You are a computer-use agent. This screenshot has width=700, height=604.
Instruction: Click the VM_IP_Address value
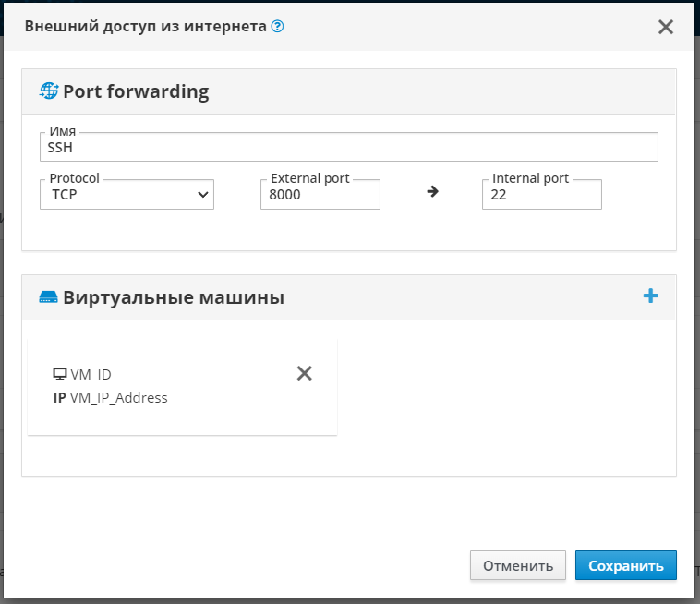click(x=118, y=398)
